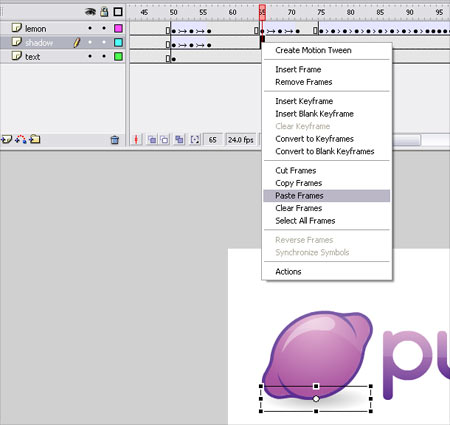The image size is (450, 425).
Task: Click the lemon layer page icon
Action: pyautogui.click(x=17, y=28)
